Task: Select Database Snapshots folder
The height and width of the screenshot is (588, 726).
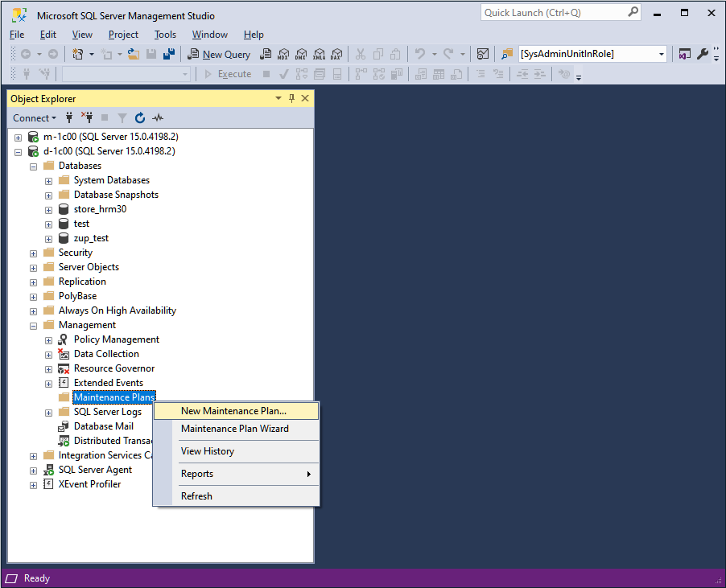Action: pos(116,195)
